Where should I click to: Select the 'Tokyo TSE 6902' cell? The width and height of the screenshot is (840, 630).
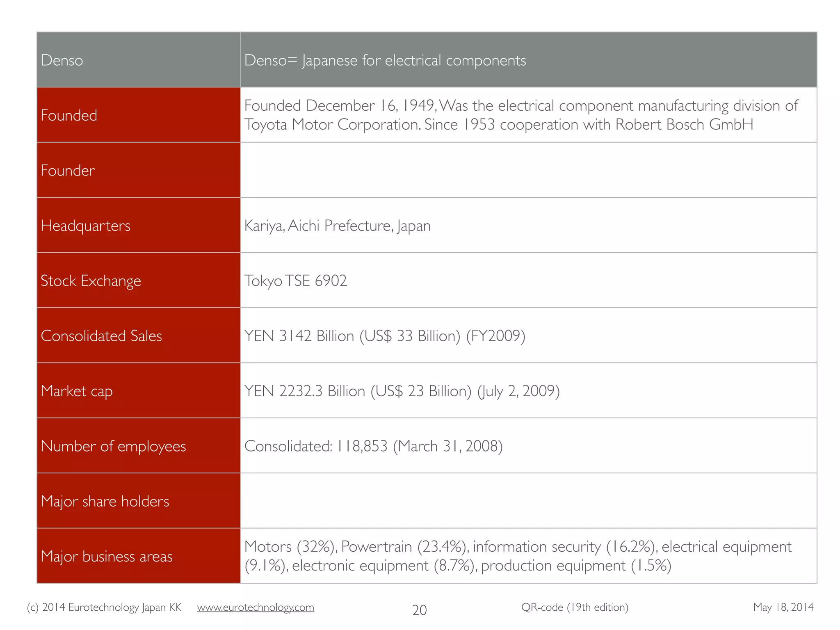(x=529, y=281)
